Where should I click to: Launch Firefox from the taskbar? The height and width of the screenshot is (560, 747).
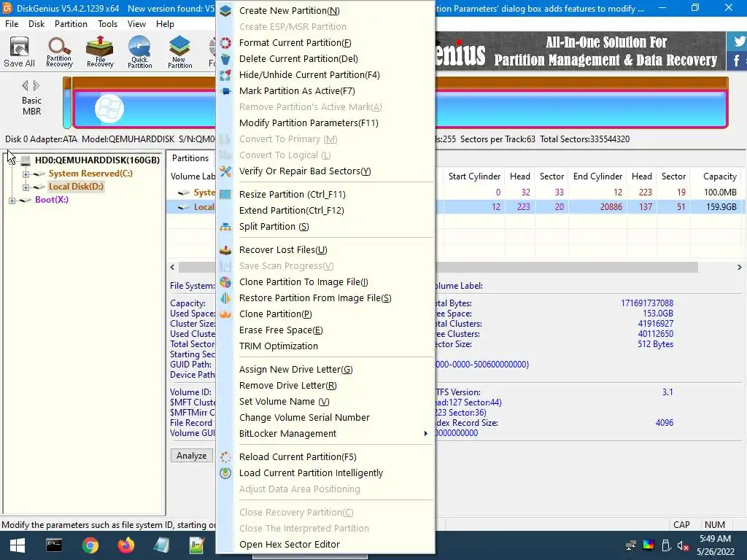click(125, 545)
